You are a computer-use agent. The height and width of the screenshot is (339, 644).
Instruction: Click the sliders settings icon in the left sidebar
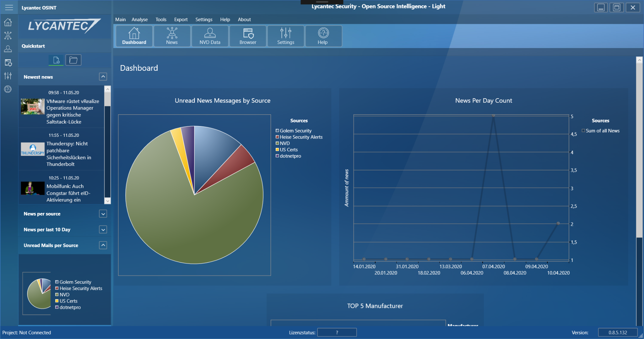coord(8,76)
